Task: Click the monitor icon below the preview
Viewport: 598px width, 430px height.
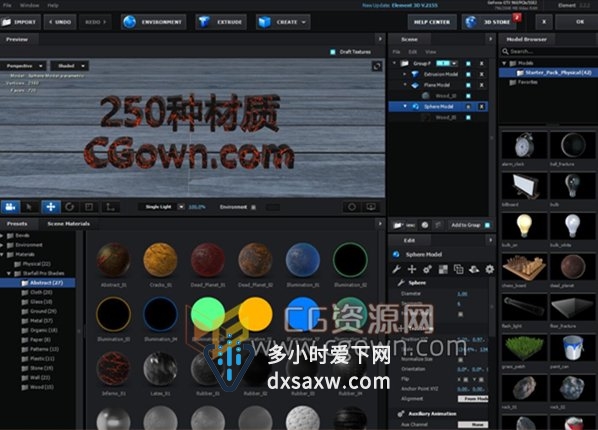Action: (371, 207)
